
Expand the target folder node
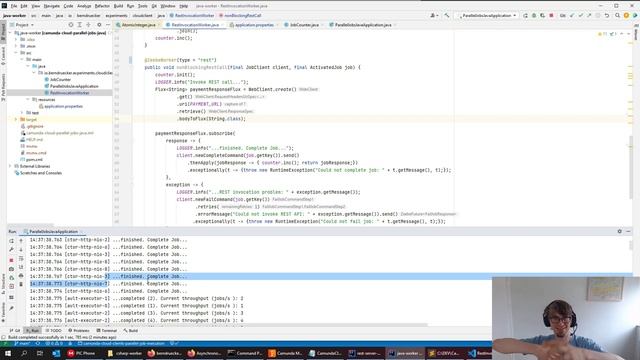[x=16, y=120]
